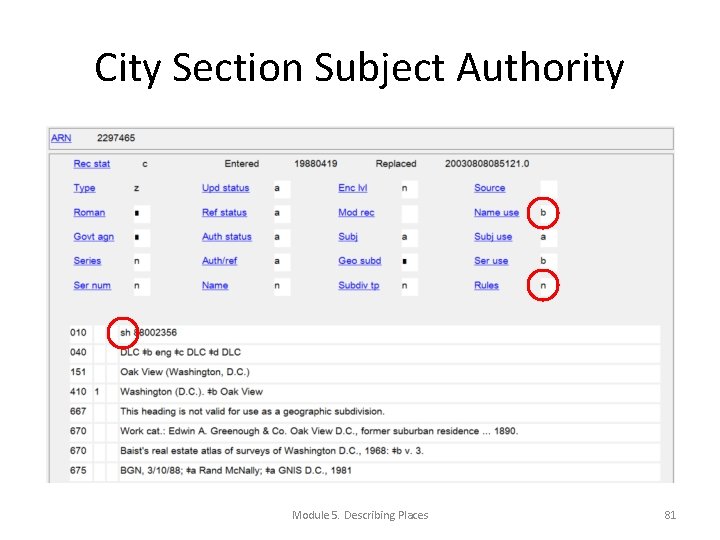Click the Auth/ref value box
This screenshot has height=540, width=720.
281,261
